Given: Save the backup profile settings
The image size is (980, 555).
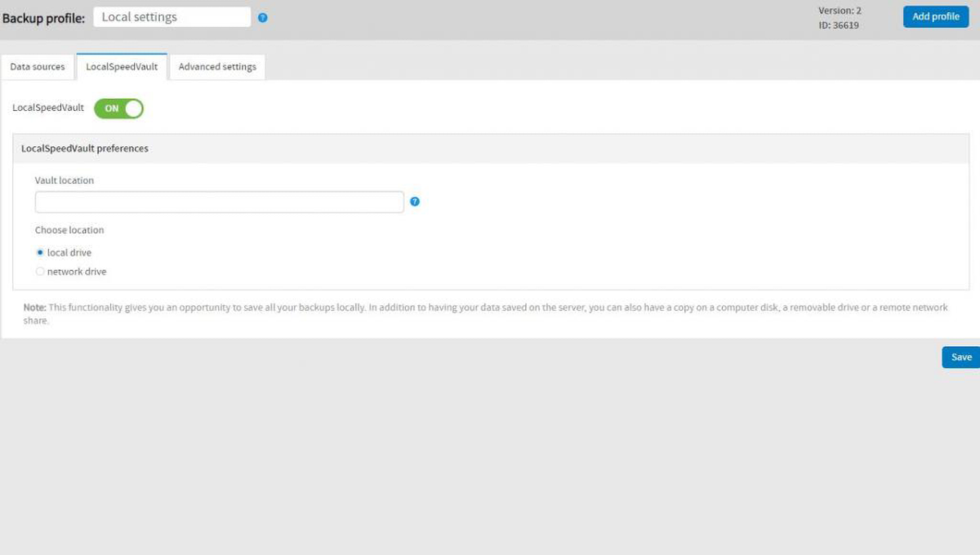Looking at the screenshot, I should tap(961, 357).
